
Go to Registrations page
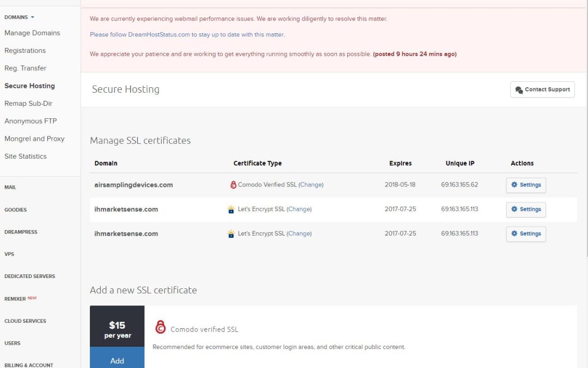25,51
